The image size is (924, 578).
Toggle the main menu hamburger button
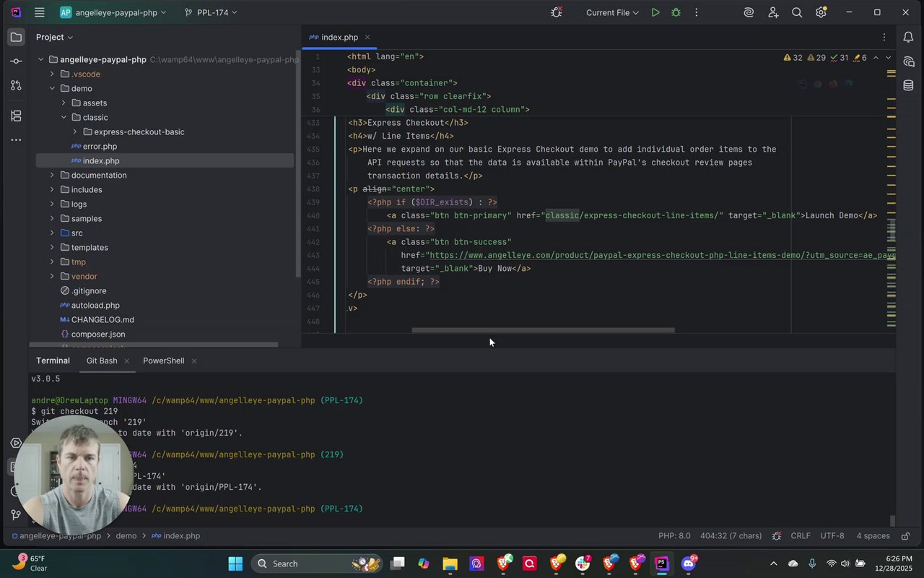(x=40, y=12)
